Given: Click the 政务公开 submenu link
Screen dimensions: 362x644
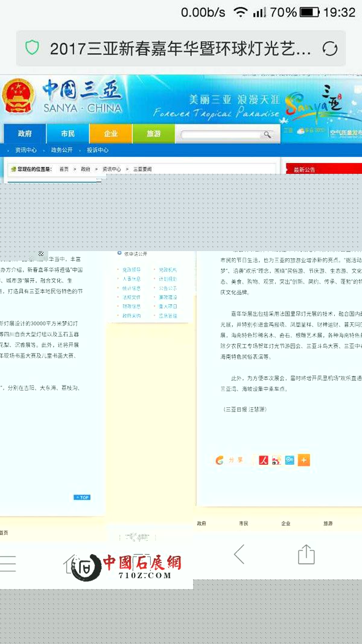Looking at the screenshot, I should pyautogui.click(x=62, y=150).
